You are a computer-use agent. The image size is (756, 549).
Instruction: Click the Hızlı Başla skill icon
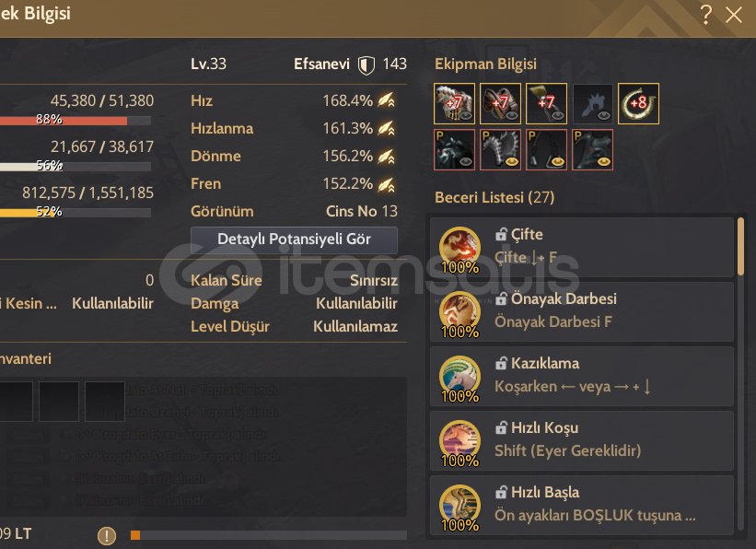459,505
